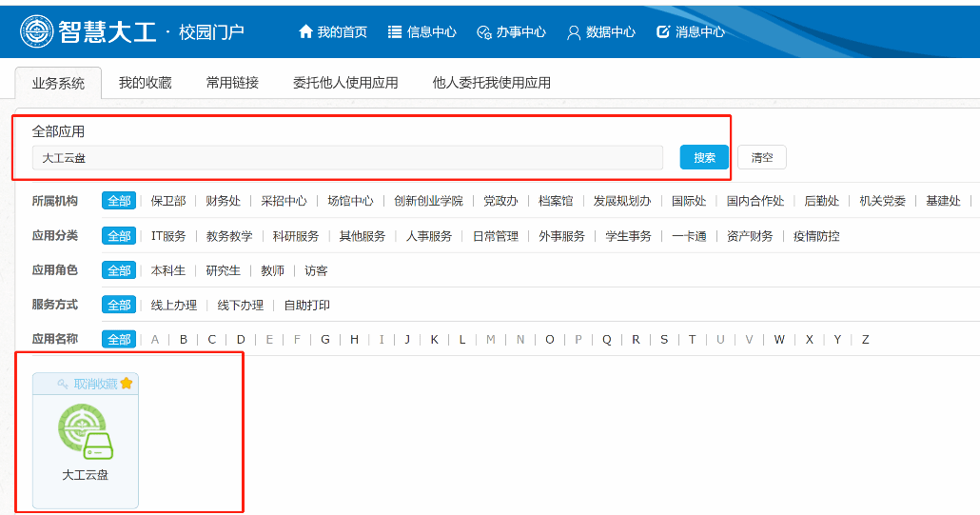Filter by 财务处 under 所属机构

click(x=224, y=201)
